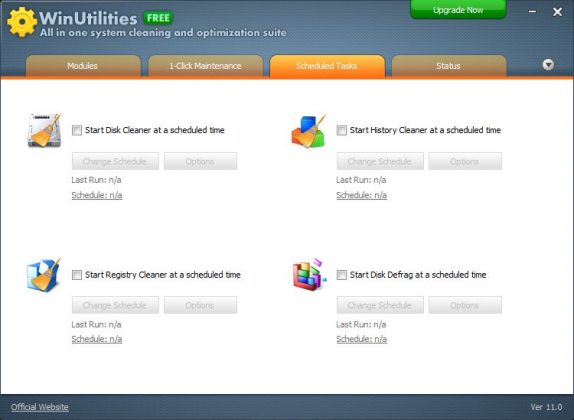The height and width of the screenshot is (420, 574).
Task: Enable Start History Cleaner at scheduled time
Action: coord(342,130)
